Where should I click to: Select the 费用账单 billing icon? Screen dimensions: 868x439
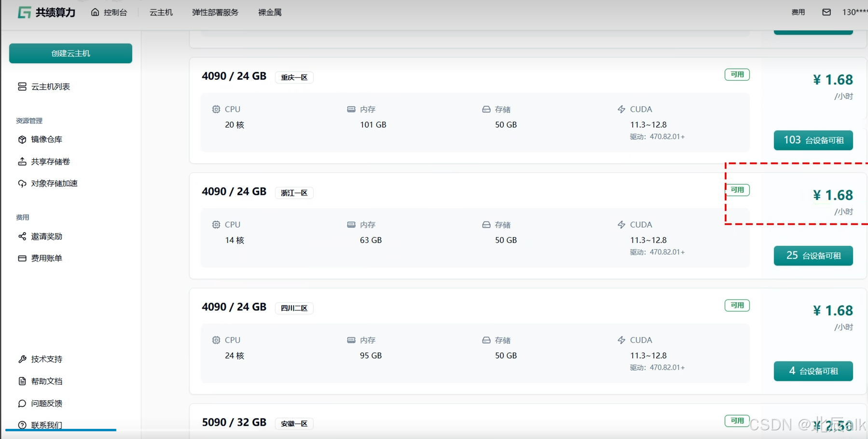pyautogui.click(x=22, y=258)
